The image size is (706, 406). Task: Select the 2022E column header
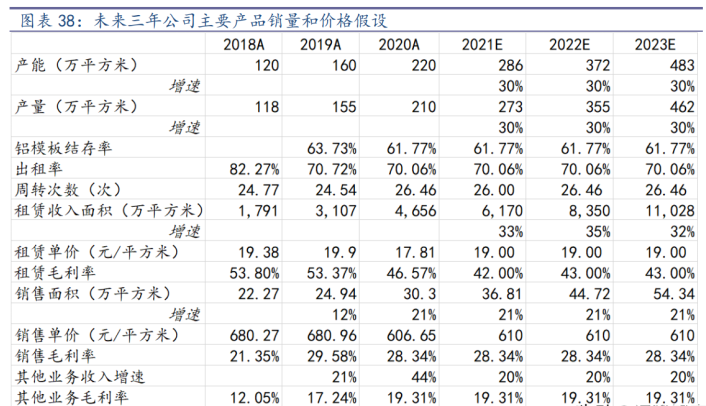click(569, 45)
